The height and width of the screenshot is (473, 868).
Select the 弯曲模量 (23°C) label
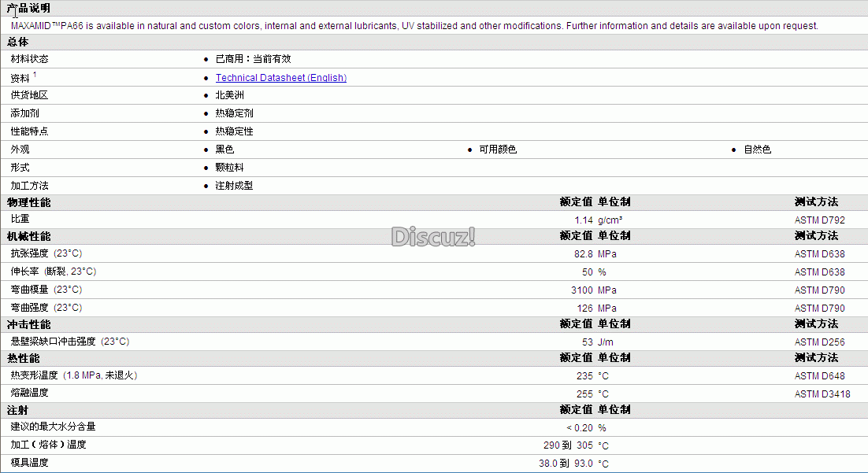(46, 290)
